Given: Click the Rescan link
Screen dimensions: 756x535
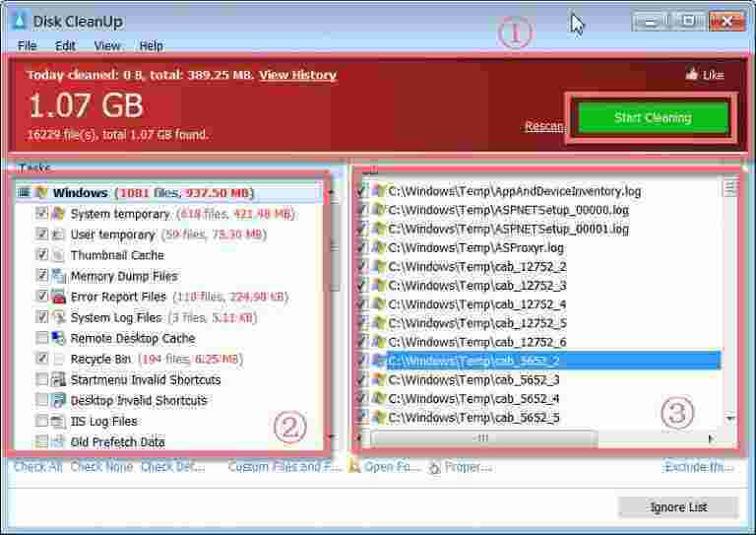Looking at the screenshot, I should 543,126.
